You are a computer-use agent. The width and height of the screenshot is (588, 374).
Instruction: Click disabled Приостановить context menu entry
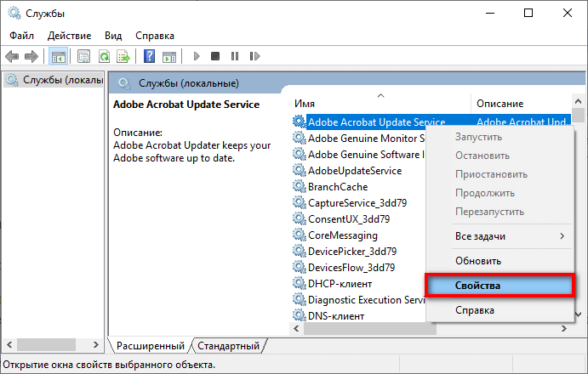coord(500,174)
